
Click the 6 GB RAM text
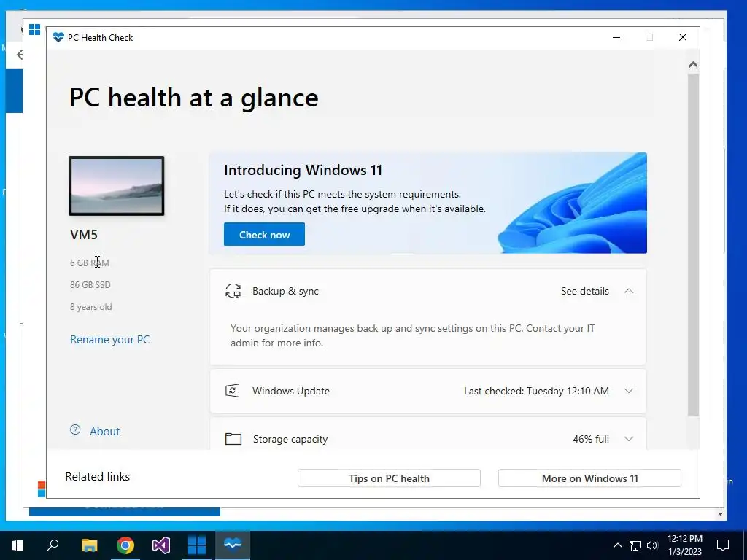point(90,262)
